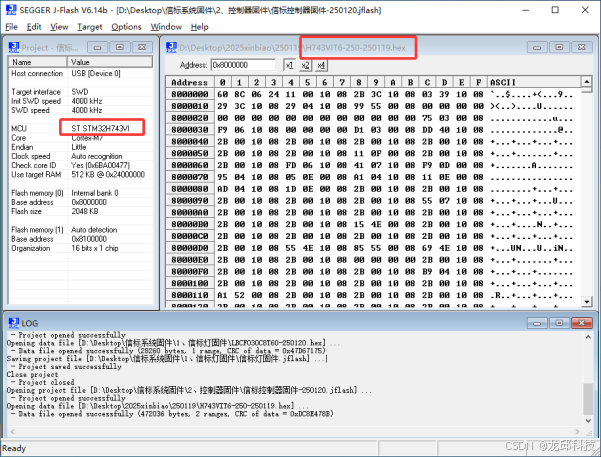Viewport: 601px width, 457px height.
Task: Click the Name column header
Action: pyautogui.click(x=38, y=62)
